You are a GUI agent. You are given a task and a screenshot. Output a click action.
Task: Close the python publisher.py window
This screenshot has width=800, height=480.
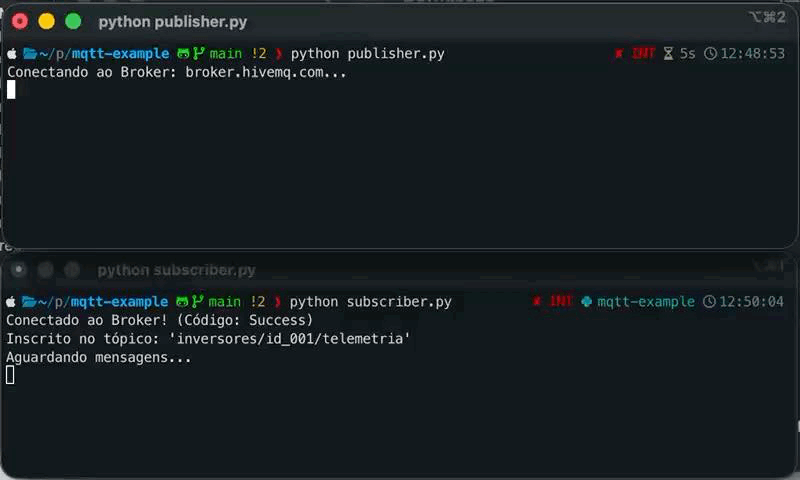(x=19, y=21)
